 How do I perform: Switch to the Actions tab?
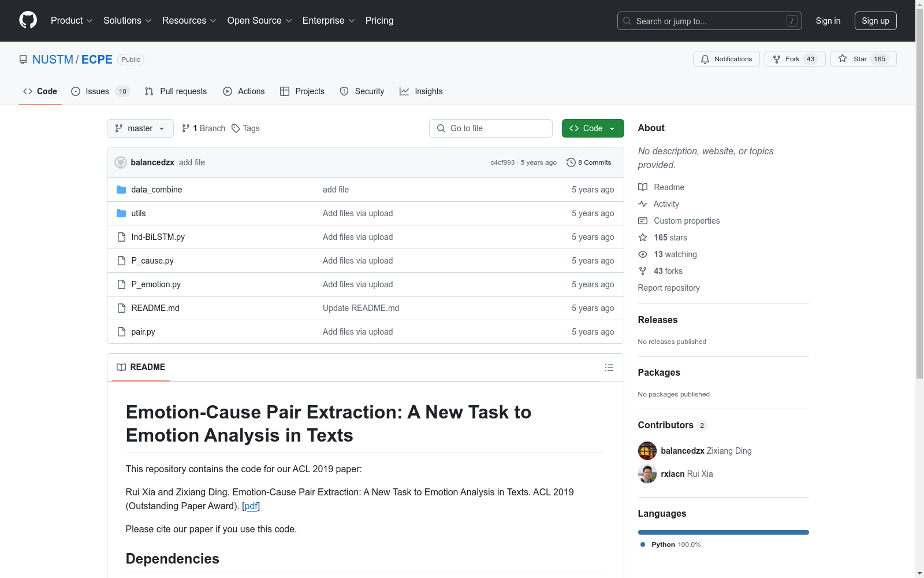click(x=244, y=91)
